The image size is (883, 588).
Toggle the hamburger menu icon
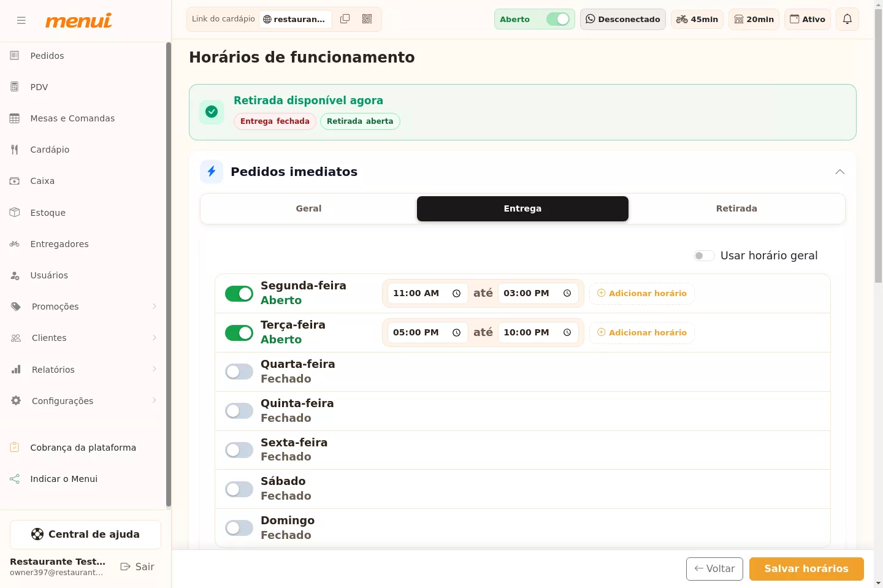(21, 20)
